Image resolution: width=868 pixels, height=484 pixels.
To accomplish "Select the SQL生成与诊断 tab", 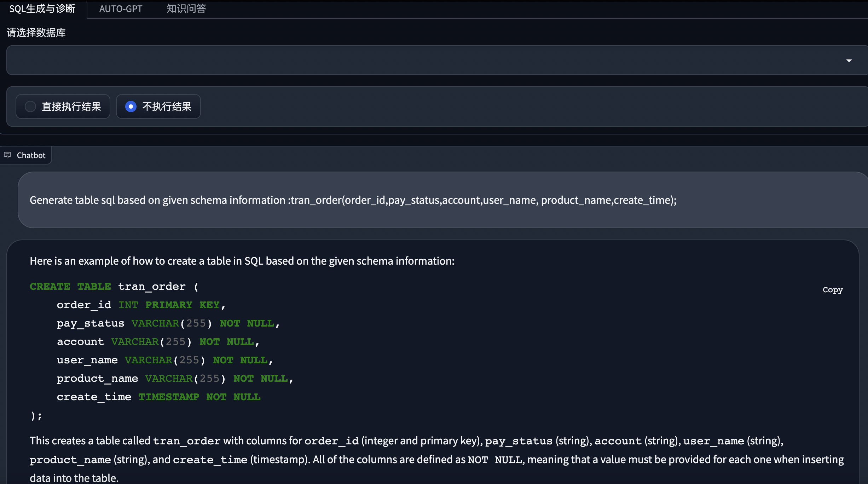I will click(x=42, y=9).
